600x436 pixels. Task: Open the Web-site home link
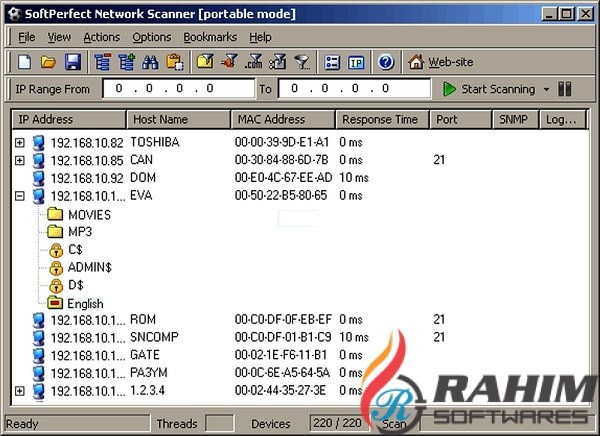click(x=440, y=62)
